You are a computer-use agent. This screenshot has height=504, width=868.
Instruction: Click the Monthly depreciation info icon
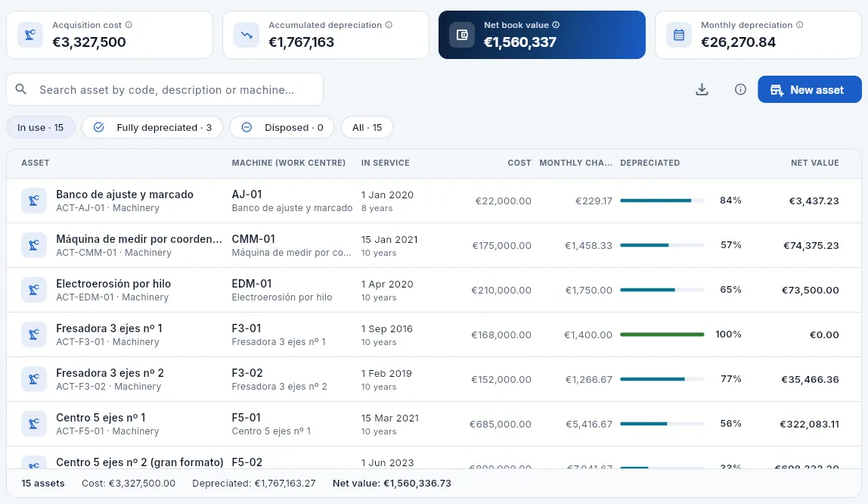point(799,25)
